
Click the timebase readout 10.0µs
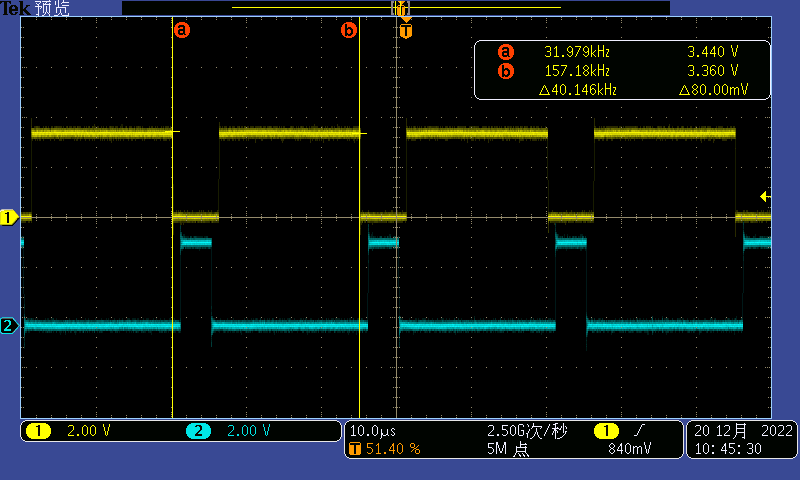pos(372,431)
